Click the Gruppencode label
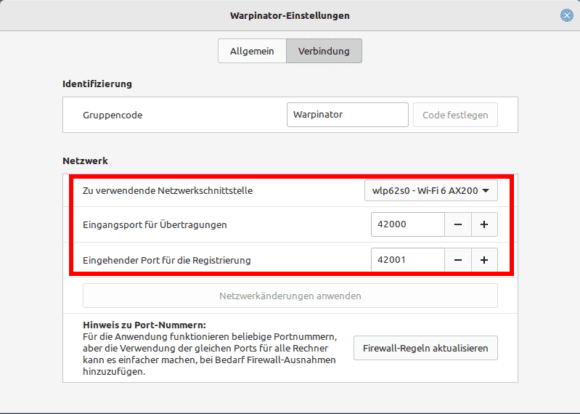Image resolution: width=580 pixels, height=414 pixels. pyautogui.click(x=112, y=115)
